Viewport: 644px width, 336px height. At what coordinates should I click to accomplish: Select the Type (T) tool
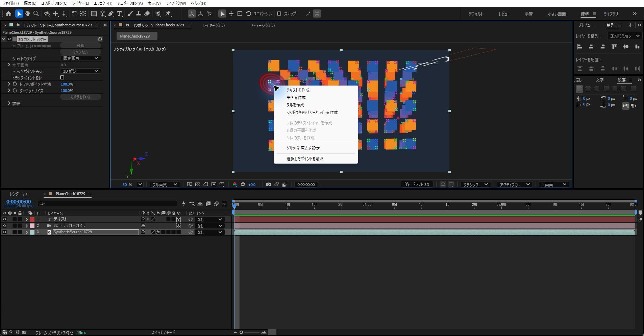point(119,14)
